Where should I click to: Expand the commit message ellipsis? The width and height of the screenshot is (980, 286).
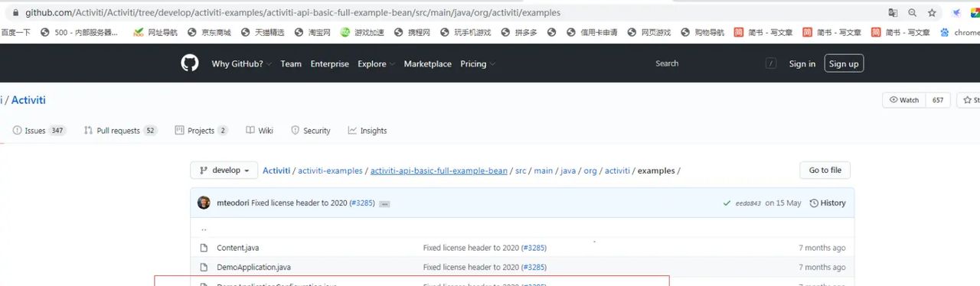[x=384, y=204]
